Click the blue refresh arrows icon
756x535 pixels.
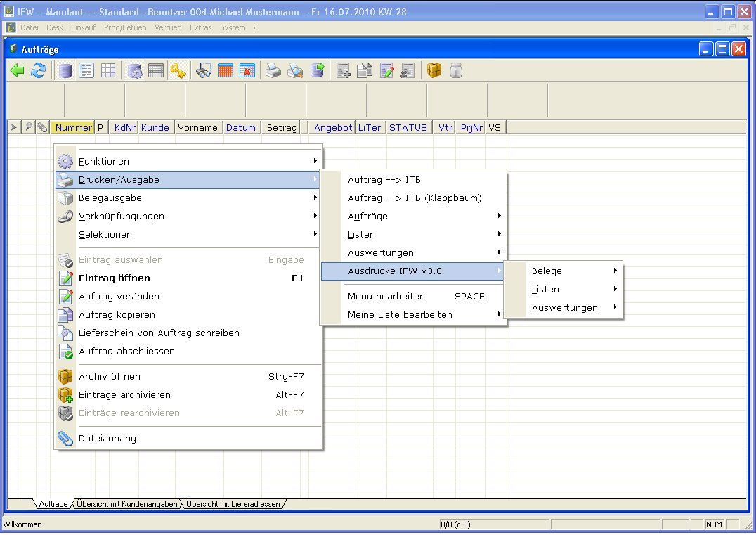click(x=39, y=71)
